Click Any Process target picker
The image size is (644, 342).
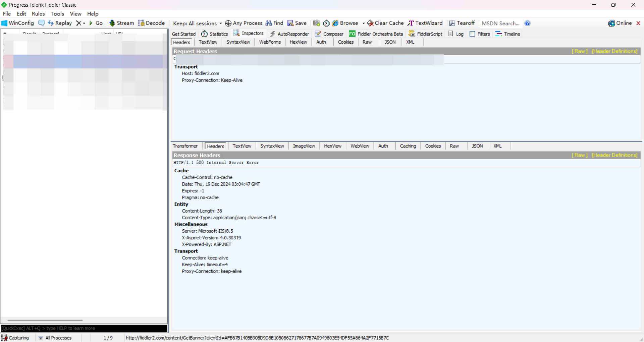tap(244, 23)
